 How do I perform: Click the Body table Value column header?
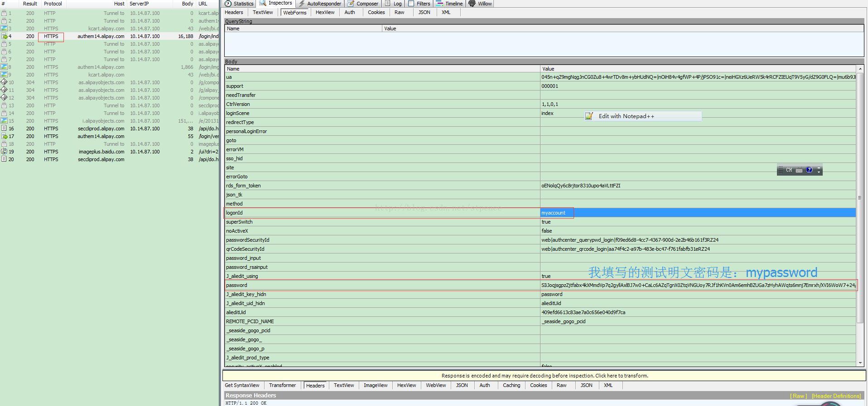click(x=698, y=69)
